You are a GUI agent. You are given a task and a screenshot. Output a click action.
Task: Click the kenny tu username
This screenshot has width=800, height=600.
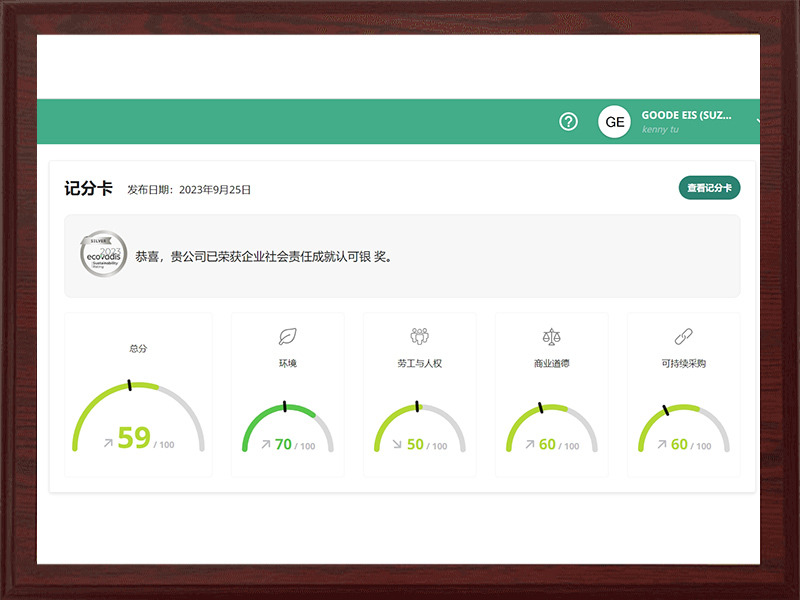(x=660, y=130)
